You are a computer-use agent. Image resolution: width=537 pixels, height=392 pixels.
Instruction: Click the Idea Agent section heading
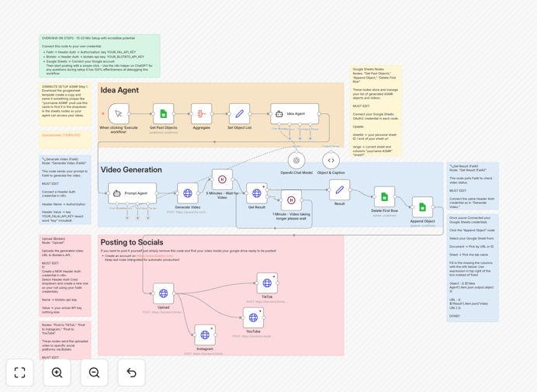tap(120, 90)
